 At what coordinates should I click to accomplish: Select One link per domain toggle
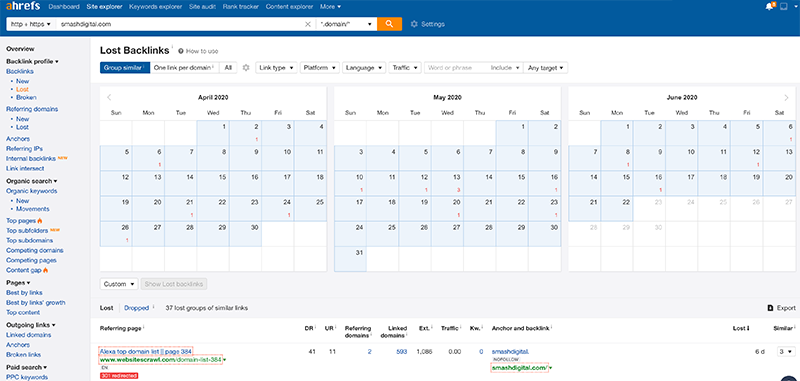tap(185, 68)
